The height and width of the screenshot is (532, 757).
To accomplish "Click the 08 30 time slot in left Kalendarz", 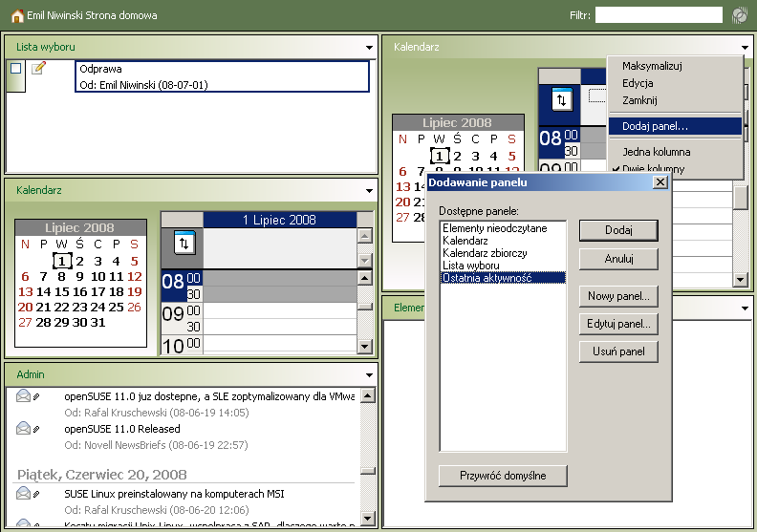I will [280, 294].
